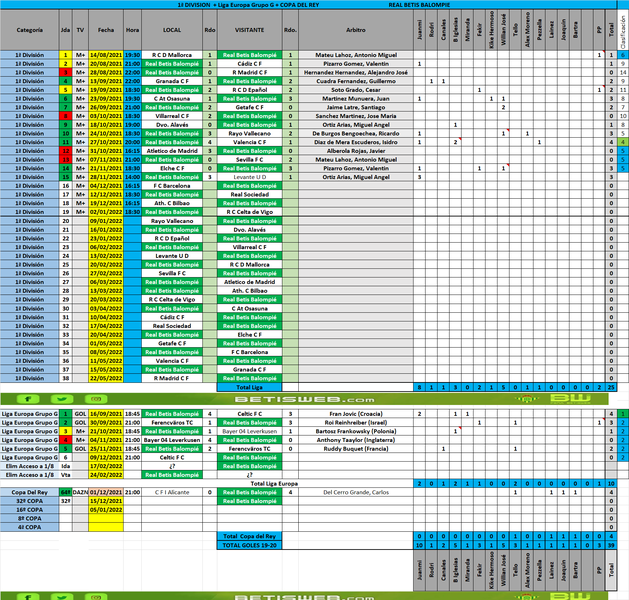629x600 pixels.
Task: Select the Total Liga Europa label
Action: 274,484
